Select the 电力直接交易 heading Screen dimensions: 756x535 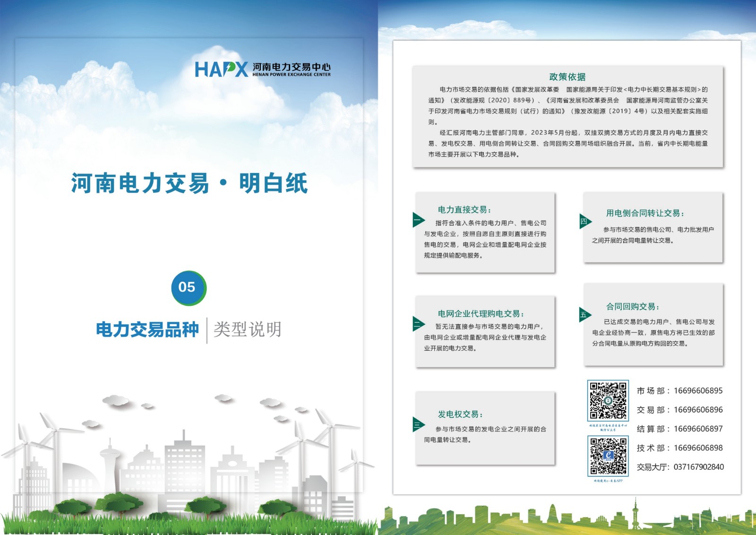[x=464, y=210]
